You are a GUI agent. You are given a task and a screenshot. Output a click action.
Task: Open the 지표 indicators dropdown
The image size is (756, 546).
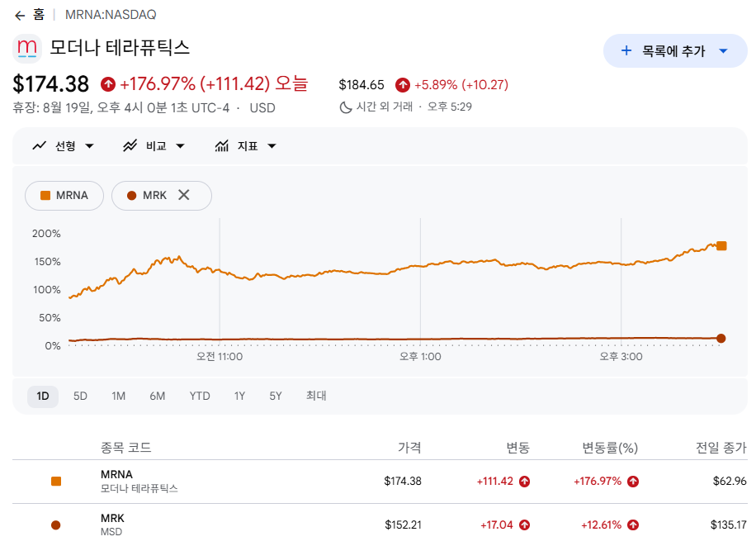[245, 146]
